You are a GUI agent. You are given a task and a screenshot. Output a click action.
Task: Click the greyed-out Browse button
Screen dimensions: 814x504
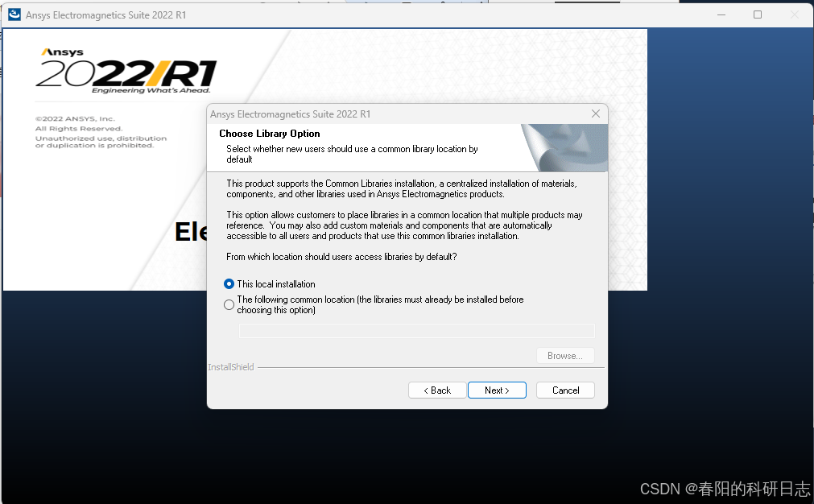coord(565,356)
